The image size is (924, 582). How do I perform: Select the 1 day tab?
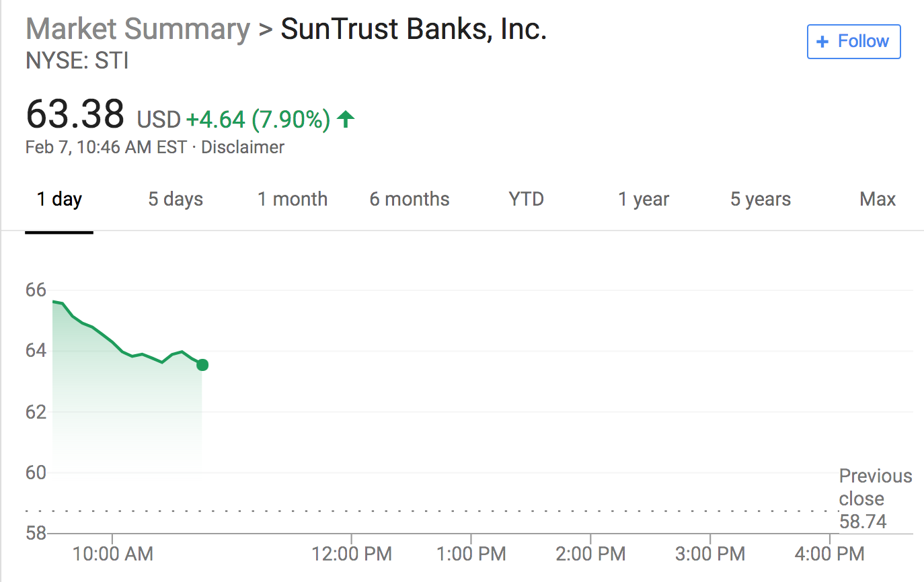tap(59, 199)
